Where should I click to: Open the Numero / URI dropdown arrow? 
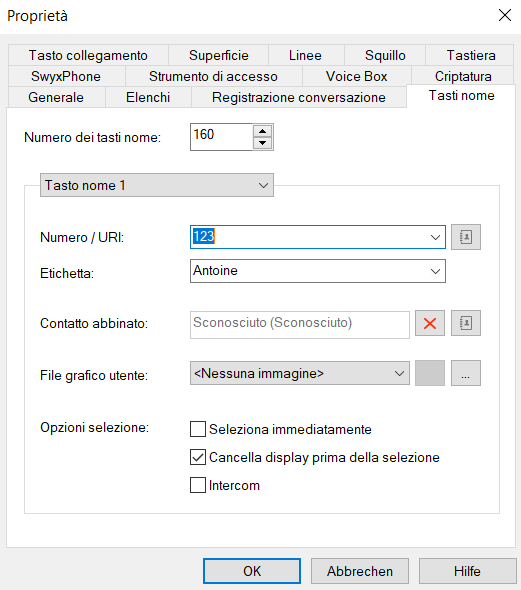pyautogui.click(x=435, y=237)
